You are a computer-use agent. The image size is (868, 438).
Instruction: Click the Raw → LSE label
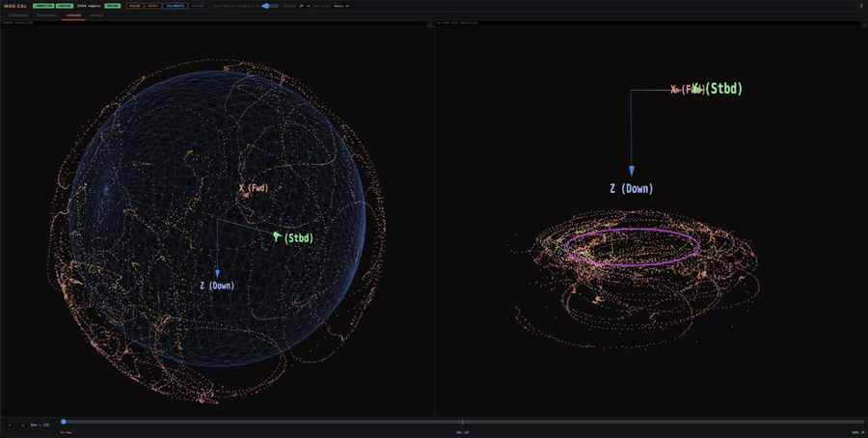[x=40, y=425]
